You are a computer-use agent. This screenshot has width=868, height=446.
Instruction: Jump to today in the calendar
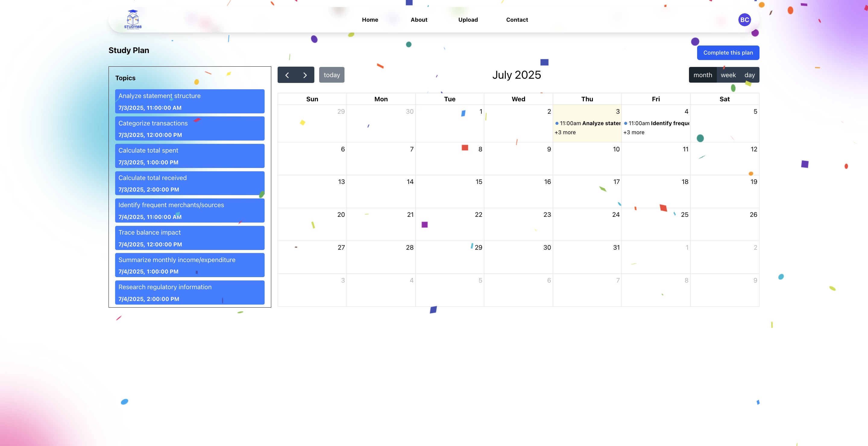[332, 75]
